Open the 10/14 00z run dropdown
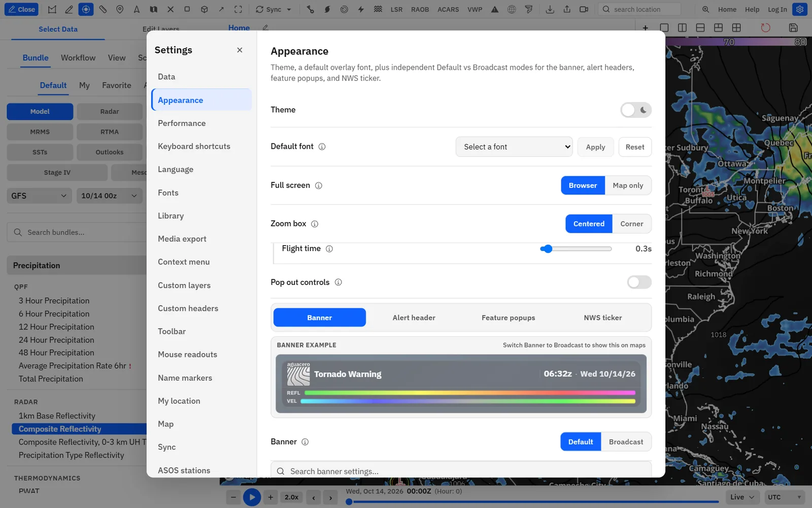The width and height of the screenshot is (812, 508). click(x=109, y=196)
